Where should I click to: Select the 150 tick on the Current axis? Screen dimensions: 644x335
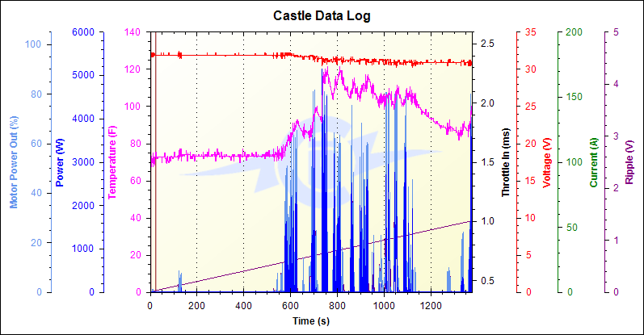(575, 98)
